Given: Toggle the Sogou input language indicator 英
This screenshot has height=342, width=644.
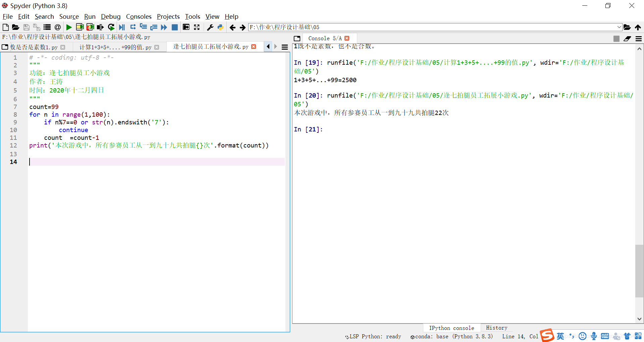Looking at the screenshot, I should 560,336.
